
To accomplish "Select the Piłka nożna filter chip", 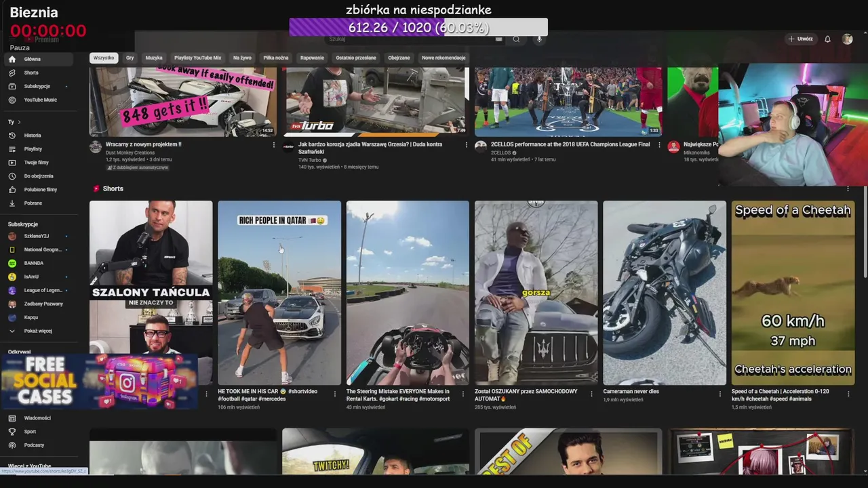I will 276,58.
